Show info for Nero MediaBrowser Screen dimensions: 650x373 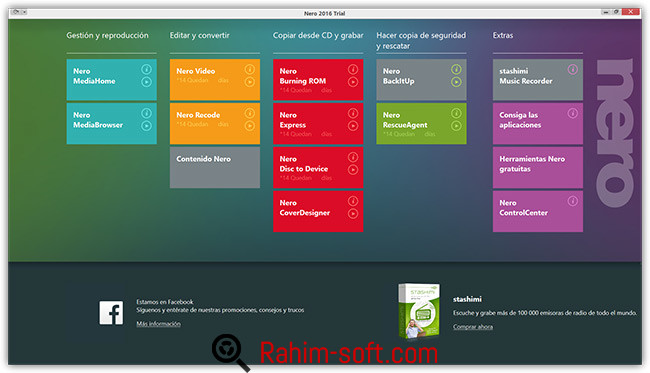[x=146, y=113]
